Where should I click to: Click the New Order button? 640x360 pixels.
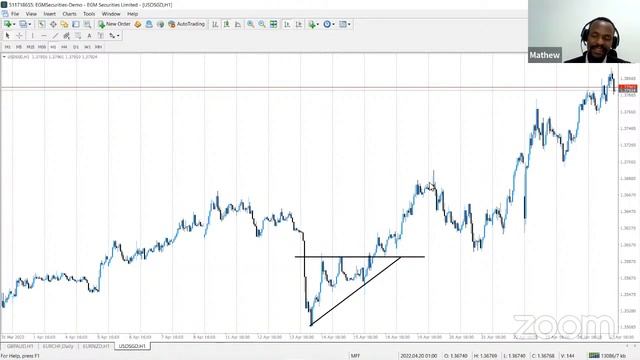(114, 24)
